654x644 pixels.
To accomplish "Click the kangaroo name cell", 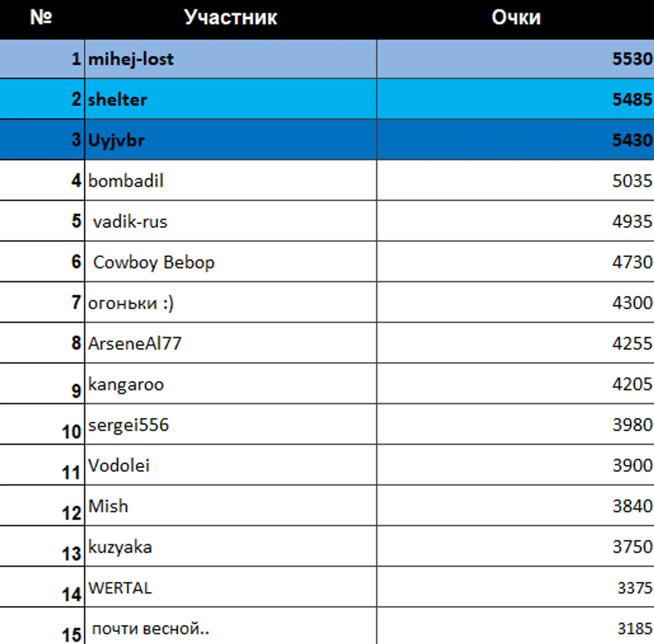I will tap(126, 385).
